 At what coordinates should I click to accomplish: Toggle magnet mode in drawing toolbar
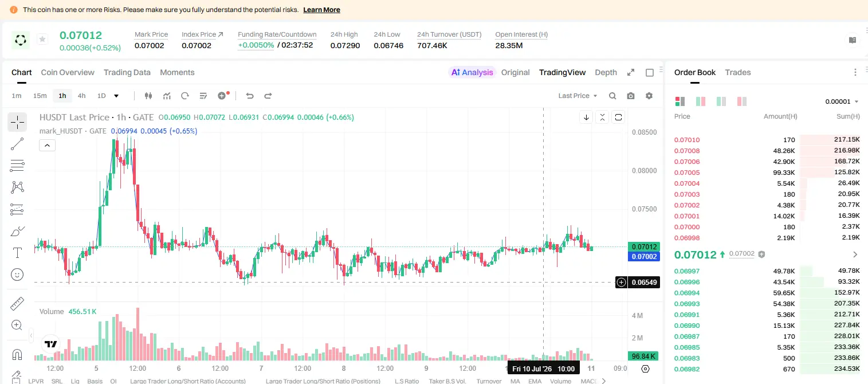(x=17, y=354)
